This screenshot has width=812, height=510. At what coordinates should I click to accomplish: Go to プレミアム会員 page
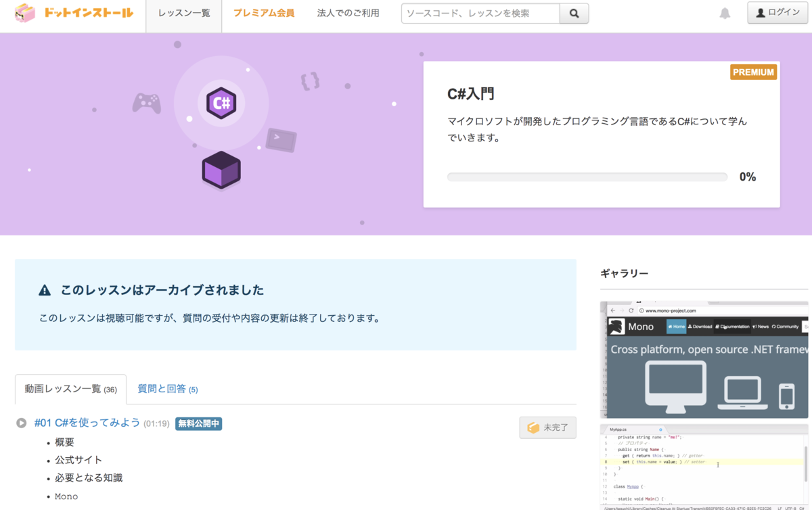click(264, 13)
